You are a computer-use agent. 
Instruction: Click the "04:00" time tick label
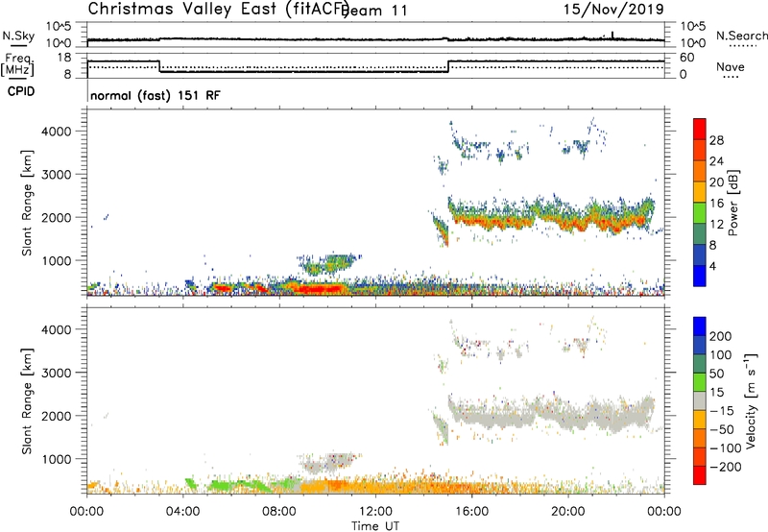point(182,512)
